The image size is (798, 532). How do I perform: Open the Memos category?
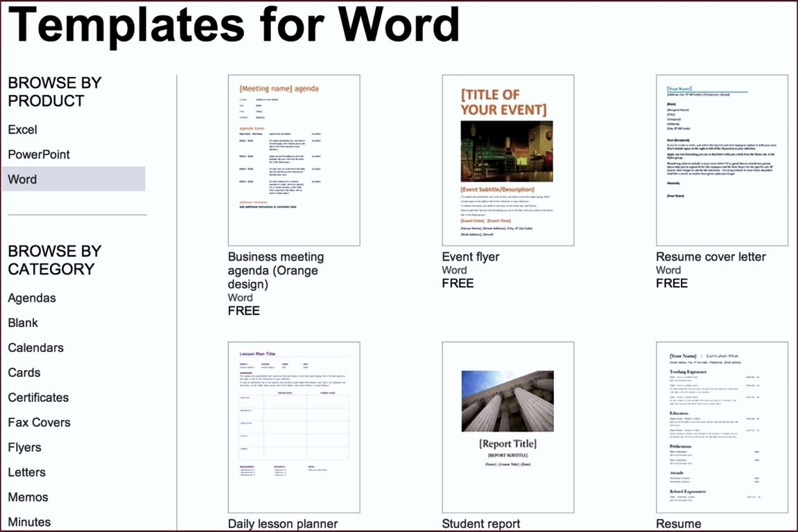[28, 497]
